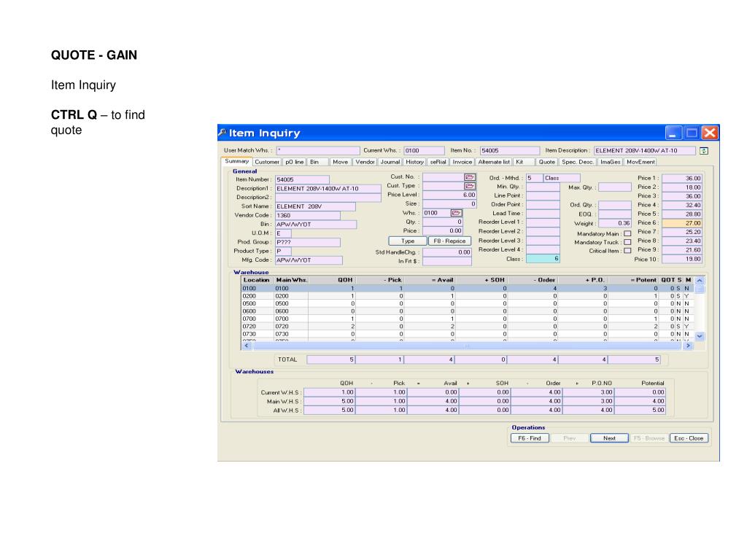Switch to the Summary tab
747x560 pixels.
237,161
